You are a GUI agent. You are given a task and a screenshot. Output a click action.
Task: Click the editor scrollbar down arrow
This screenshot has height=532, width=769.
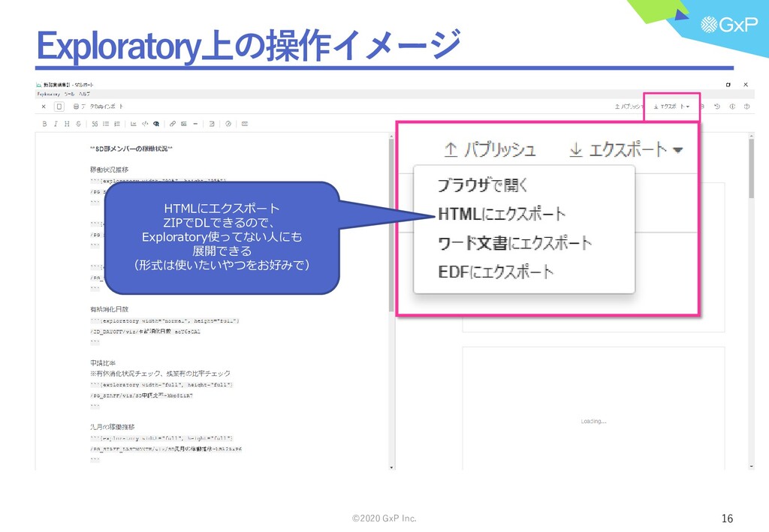pos(391,467)
